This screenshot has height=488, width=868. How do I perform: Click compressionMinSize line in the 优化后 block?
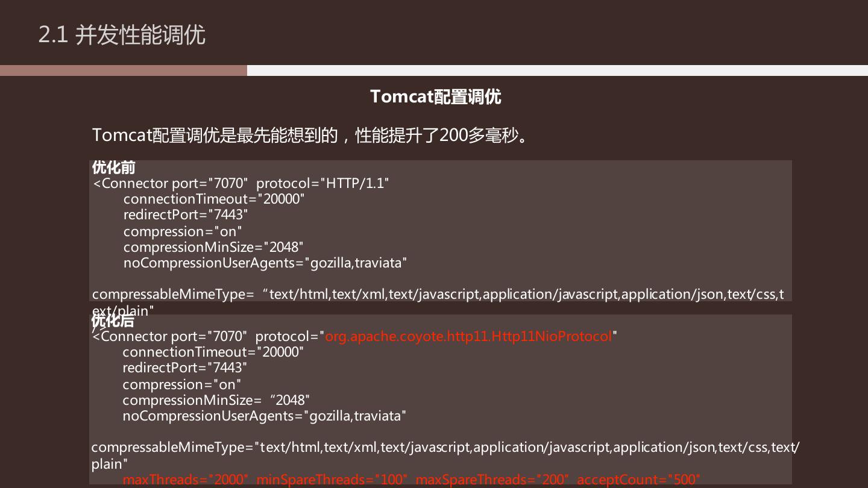[x=216, y=400]
